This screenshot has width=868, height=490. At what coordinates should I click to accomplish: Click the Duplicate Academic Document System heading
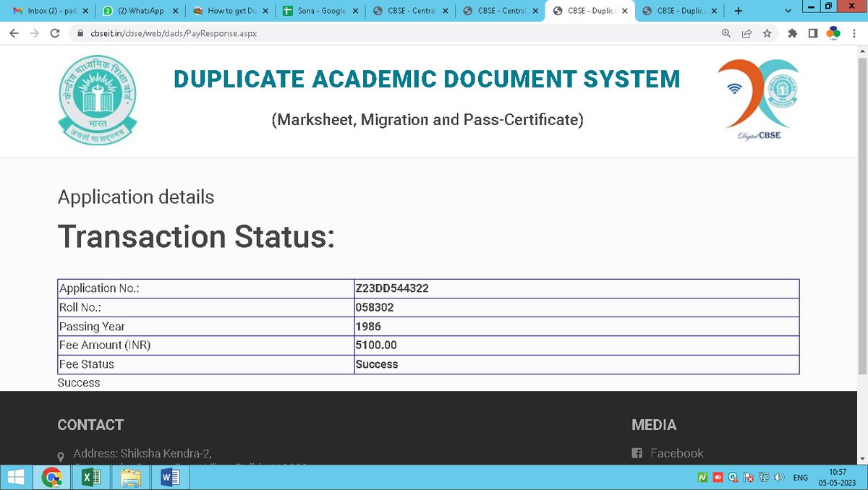pyautogui.click(x=427, y=79)
